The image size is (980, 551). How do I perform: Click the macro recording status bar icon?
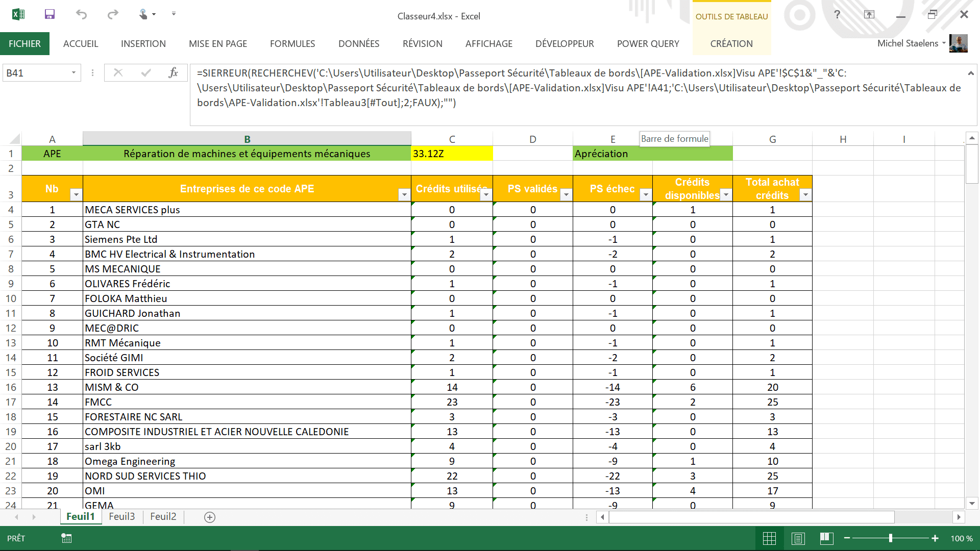click(66, 538)
